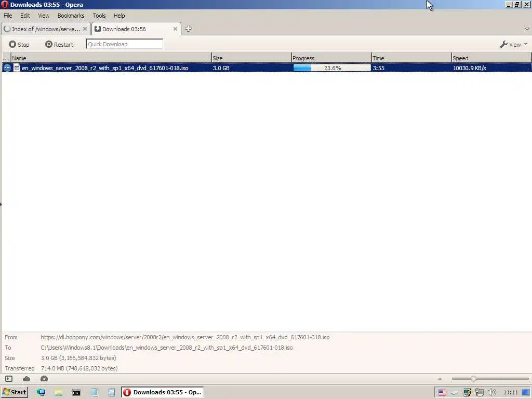Adjust the zoom slider handle
532x399 pixels.
(473, 379)
